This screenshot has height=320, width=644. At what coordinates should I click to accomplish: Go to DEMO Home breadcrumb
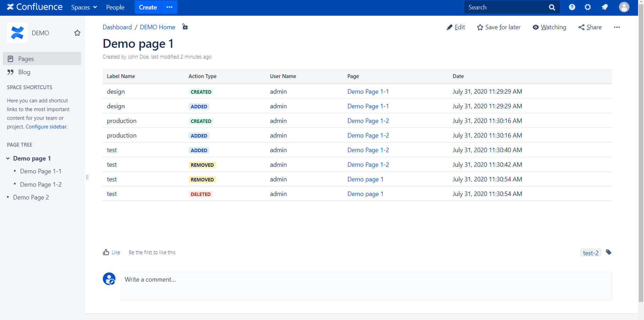[x=158, y=27]
